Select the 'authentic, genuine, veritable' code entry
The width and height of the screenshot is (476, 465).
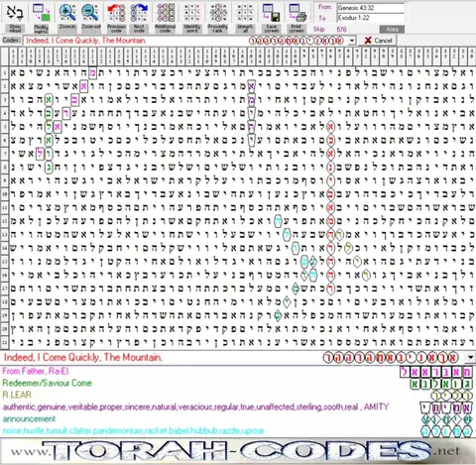tap(195, 407)
